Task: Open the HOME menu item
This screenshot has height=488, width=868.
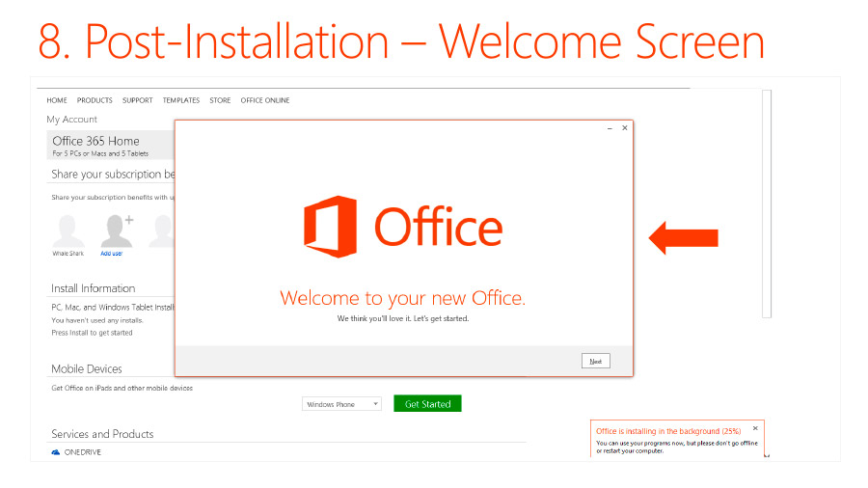Action: click(x=57, y=100)
